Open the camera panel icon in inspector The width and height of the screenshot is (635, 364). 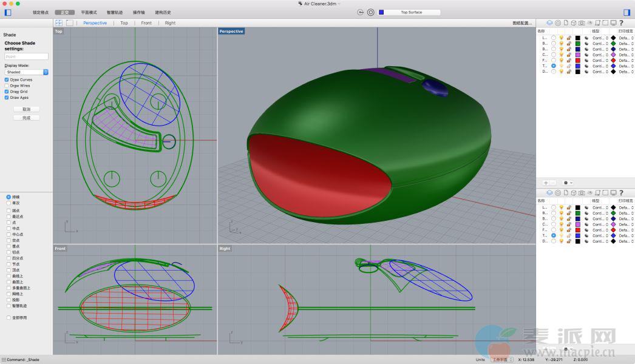(x=582, y=23)
